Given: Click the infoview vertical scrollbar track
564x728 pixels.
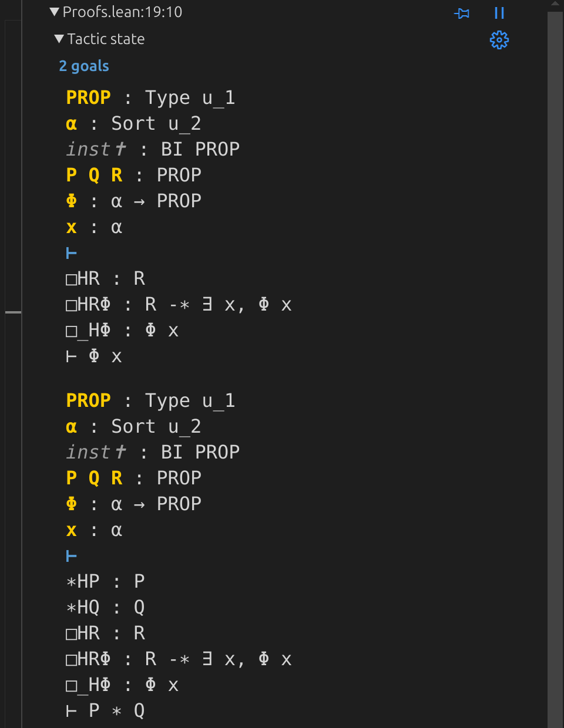Looking at the screenshot, I should point(555,352).
